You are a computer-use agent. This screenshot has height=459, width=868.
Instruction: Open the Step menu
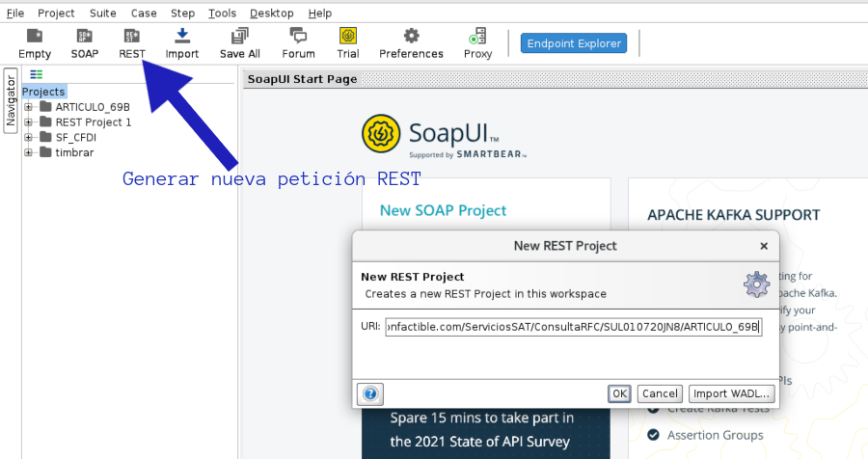(x=182, y=13)
